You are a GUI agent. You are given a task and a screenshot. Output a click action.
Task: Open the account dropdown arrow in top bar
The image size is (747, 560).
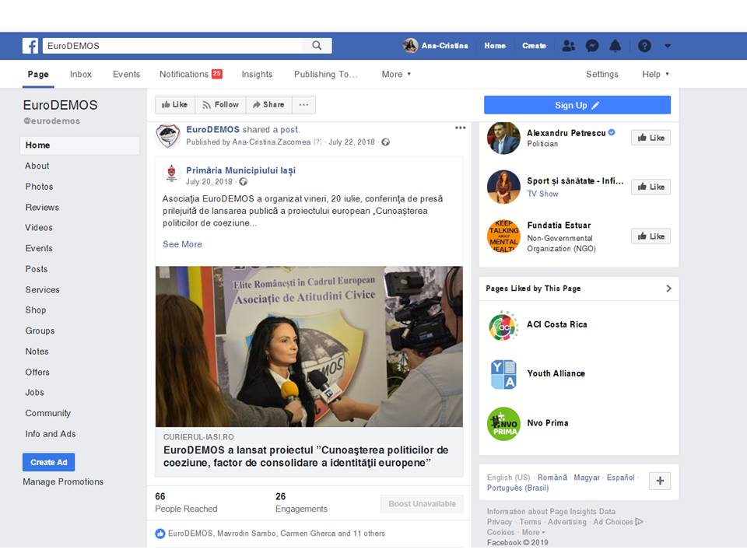668,46
